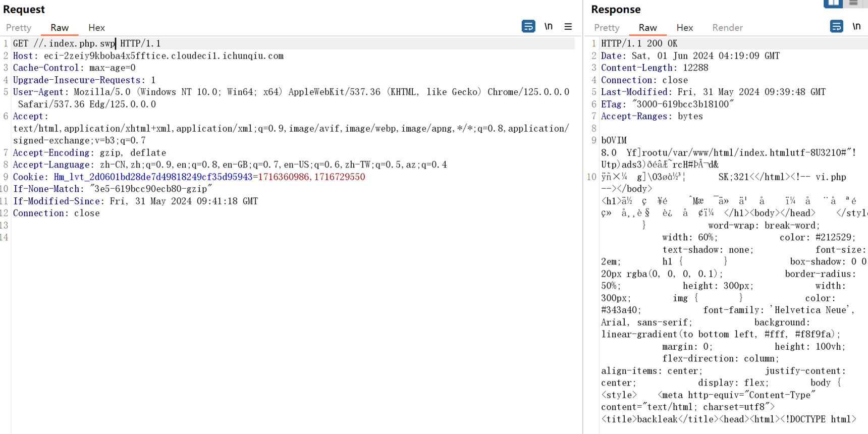Viewport: 868px width, 434px height.
Task: Toggle word wrap in the Response panel
Action: coord(836,26)
